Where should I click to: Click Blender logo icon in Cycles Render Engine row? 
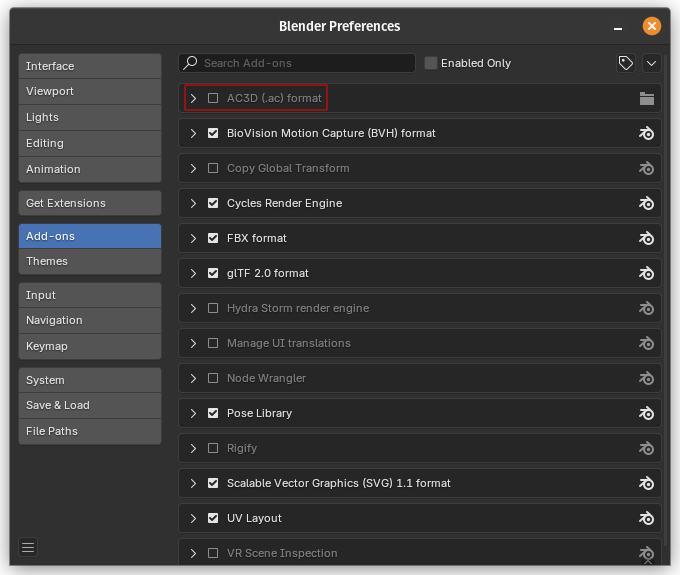coord(646,203)
